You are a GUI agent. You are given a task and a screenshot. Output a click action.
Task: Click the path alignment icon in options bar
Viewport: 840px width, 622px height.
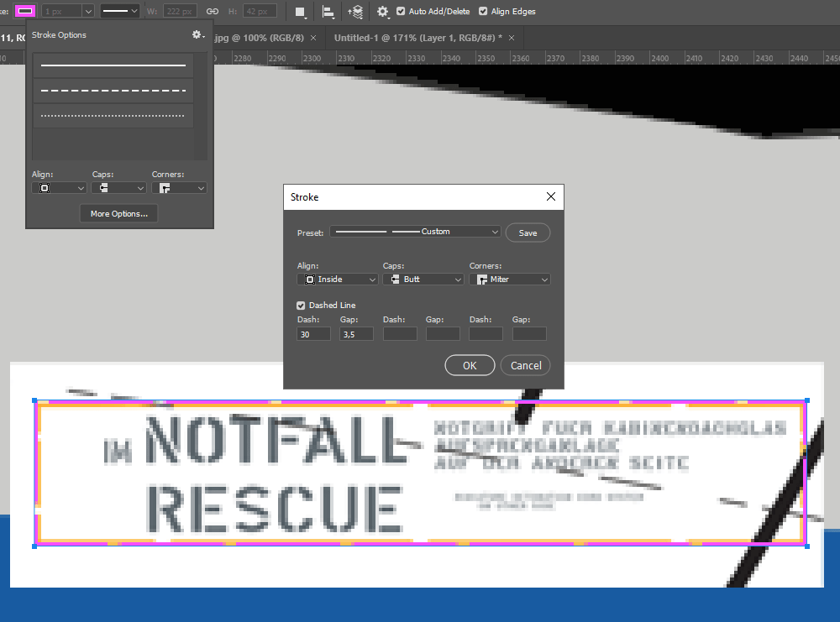point(327,11)
